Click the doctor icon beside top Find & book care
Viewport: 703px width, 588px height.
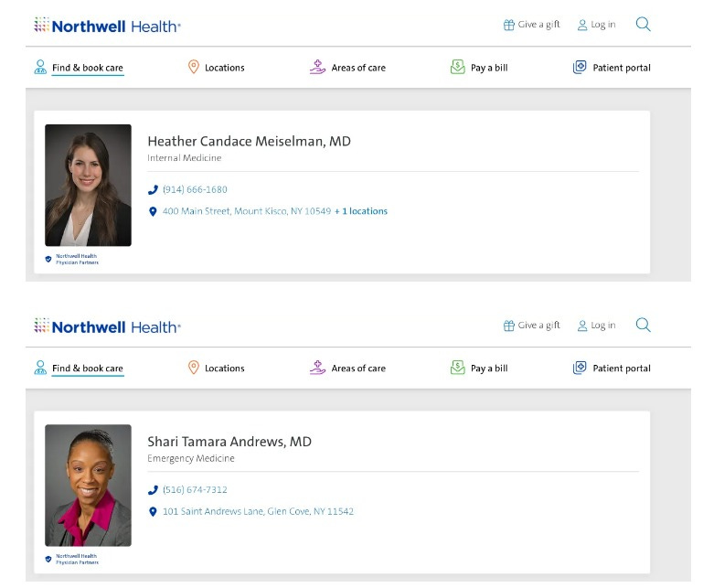(x=40, y=68)
